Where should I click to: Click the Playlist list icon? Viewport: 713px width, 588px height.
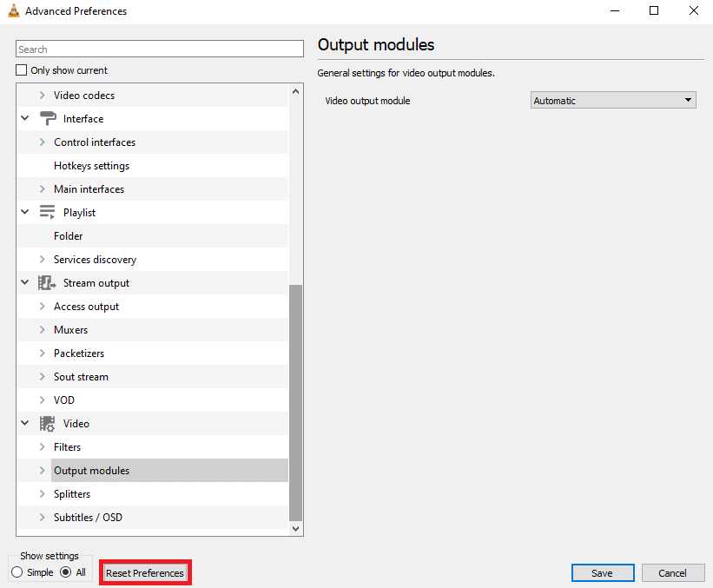pyautogui.click(x=47, y=213)
